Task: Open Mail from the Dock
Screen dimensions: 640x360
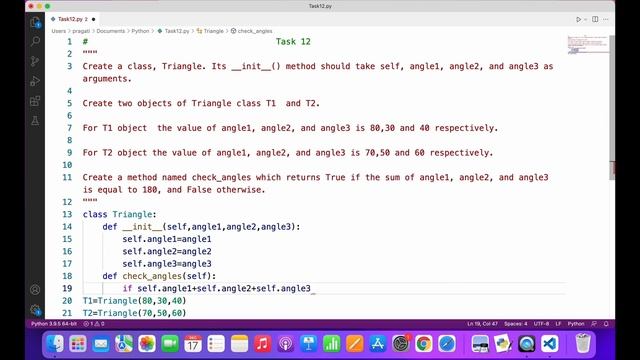Action: pos(101,344)
